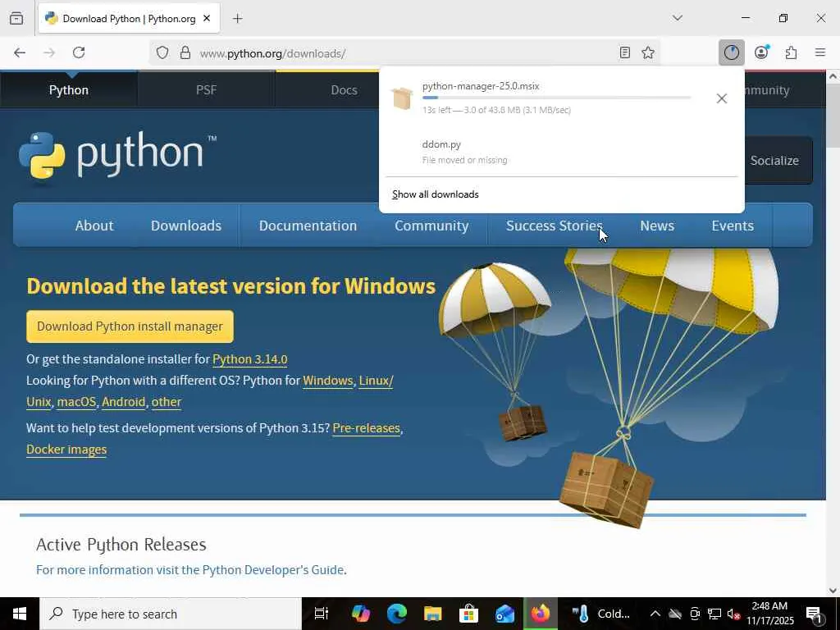Open File Explorer from the taskbar
This screenshot has height=630, width=840.
pyautogui.click(x=433, y=614)
